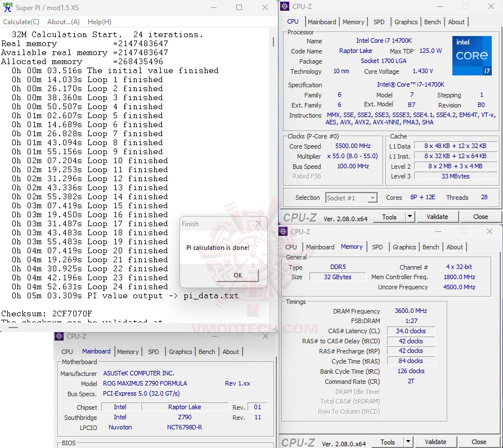503x448 pixels.
Task: Open SPD tab in Memory CPU-Z window
Action: point(377,247)
